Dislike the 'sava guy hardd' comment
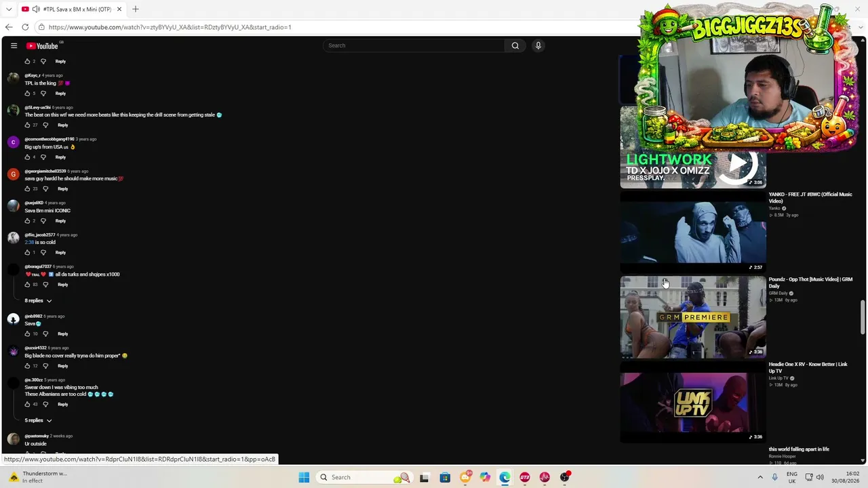 coord(45,189)
